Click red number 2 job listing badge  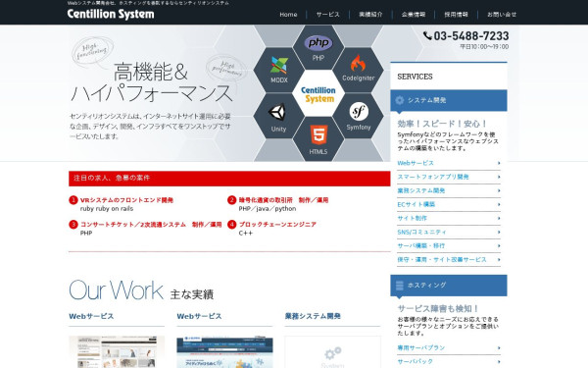(231, 200)
